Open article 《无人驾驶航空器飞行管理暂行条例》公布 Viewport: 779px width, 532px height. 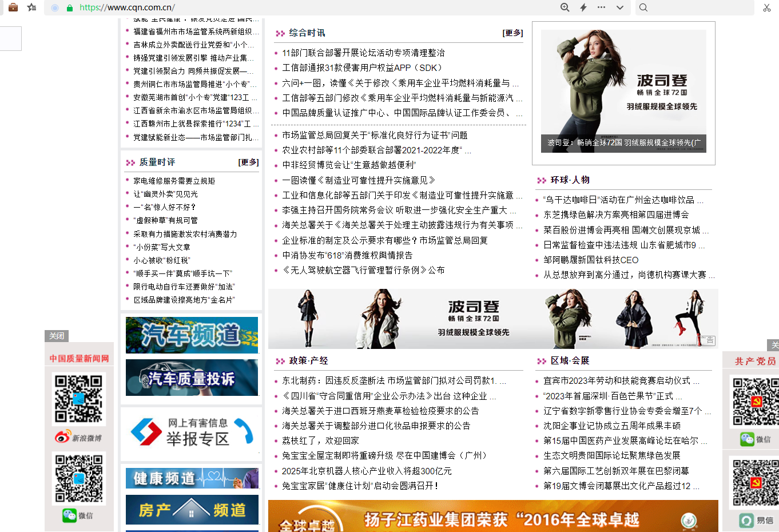(363, 270)
